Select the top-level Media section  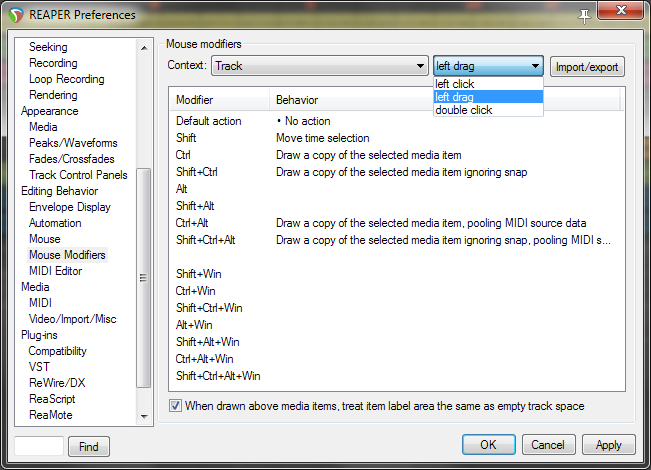pyautogui.click(x=35, y=287)
